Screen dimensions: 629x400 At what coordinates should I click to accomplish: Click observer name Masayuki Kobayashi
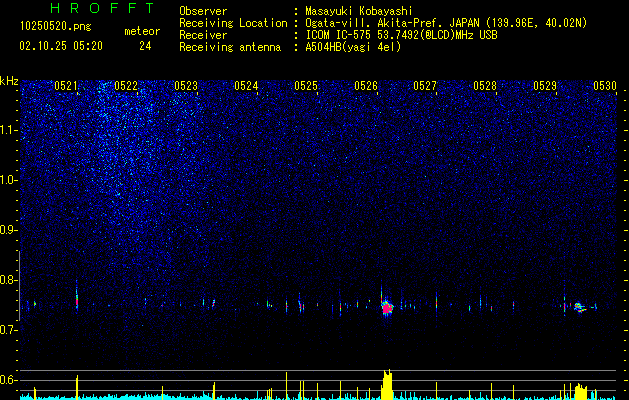tap(359, 11)
